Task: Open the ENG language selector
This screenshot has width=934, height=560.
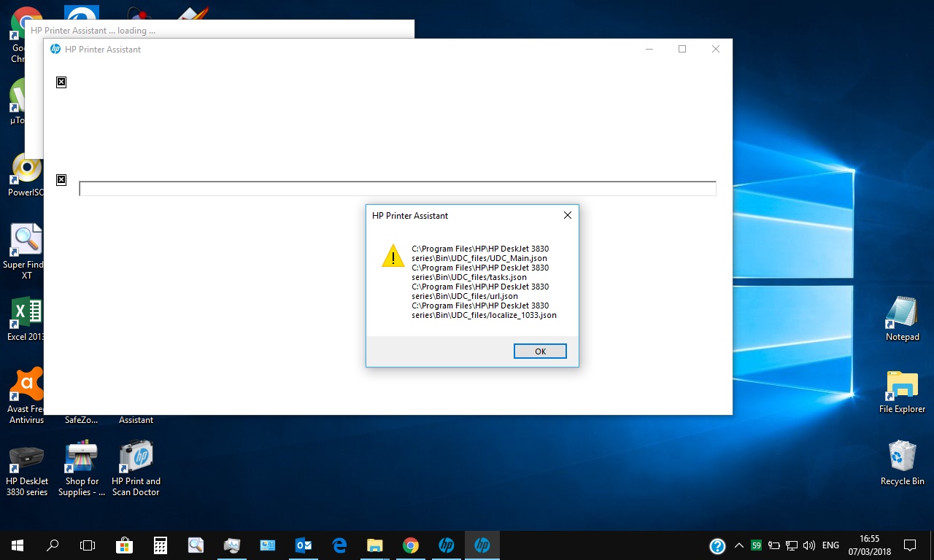Action: [830, 545]
